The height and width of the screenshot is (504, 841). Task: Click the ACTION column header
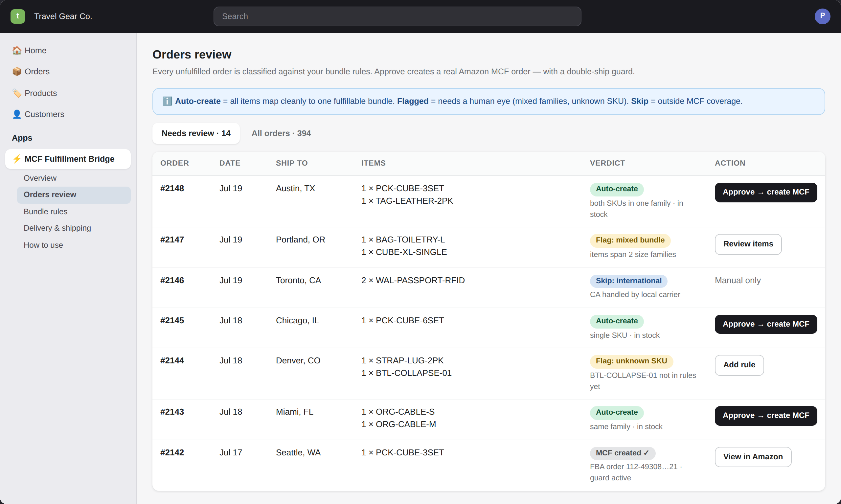pyautogui.click(x=730, y=163)
